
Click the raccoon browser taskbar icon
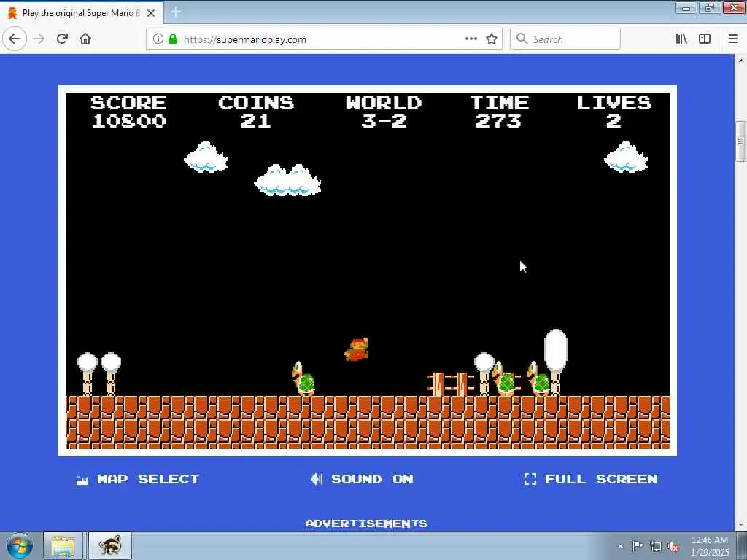[x=110, y=545]
